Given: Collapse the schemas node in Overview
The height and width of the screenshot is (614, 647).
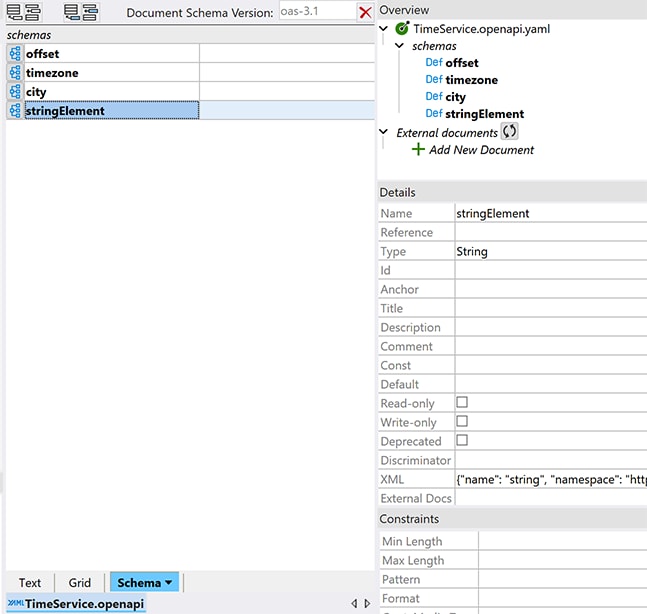Looking at the screenshot, I should point(399,45).
